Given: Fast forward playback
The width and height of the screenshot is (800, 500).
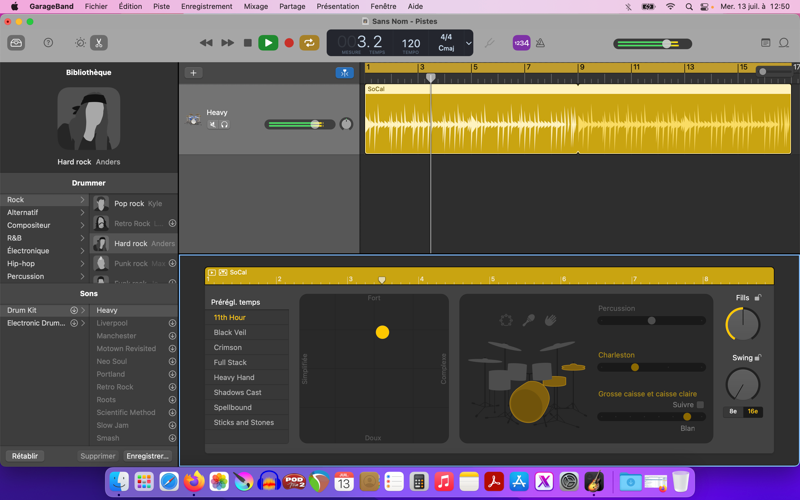Looking at the screenshot, I should (x=228, y=43).
